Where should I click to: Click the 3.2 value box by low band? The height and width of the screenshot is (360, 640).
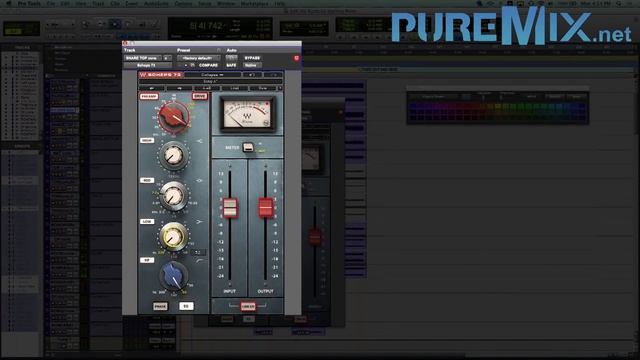[198, 253]
